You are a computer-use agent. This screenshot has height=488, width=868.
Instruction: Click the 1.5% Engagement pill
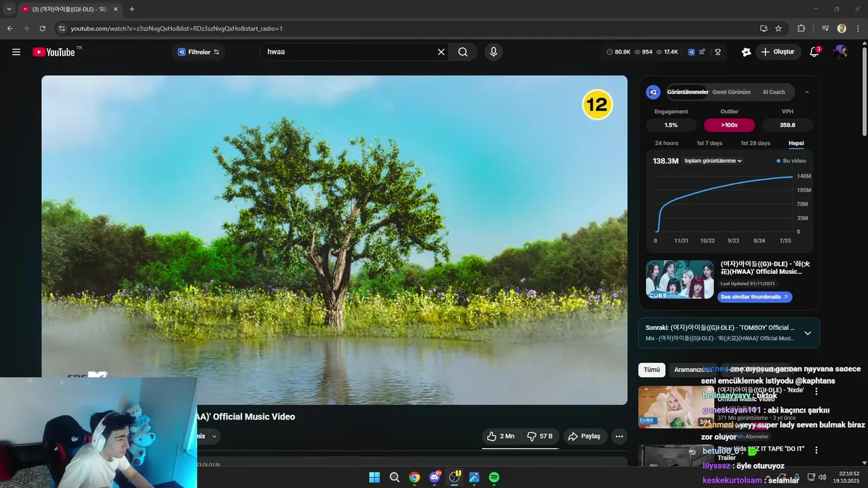(x=671, y=125)
